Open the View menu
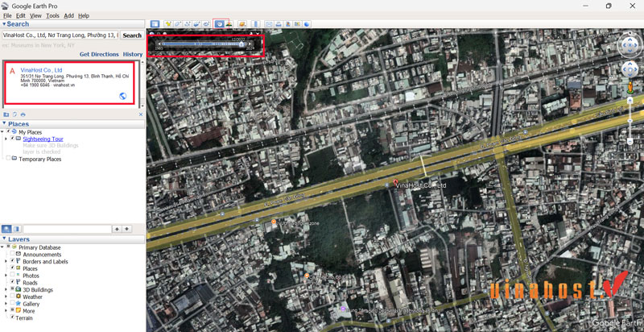 click(35, 15)
